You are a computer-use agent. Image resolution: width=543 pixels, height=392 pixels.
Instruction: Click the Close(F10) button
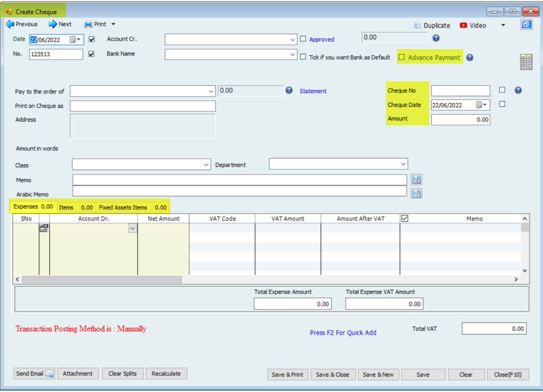(508, 374)
